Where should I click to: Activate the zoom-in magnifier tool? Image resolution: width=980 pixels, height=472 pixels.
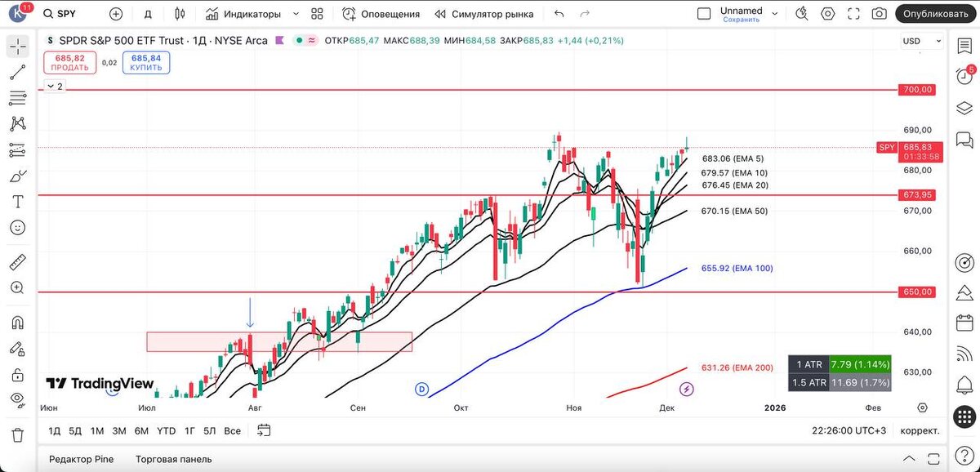17,287
